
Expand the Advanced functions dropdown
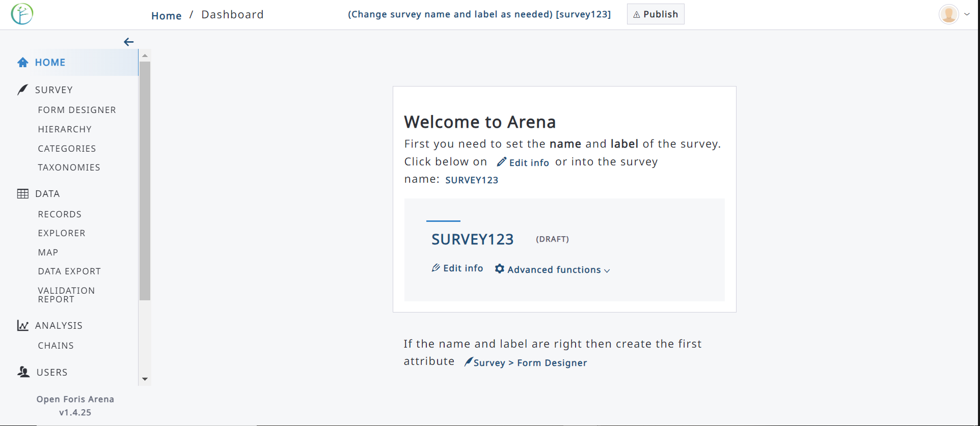607,270
